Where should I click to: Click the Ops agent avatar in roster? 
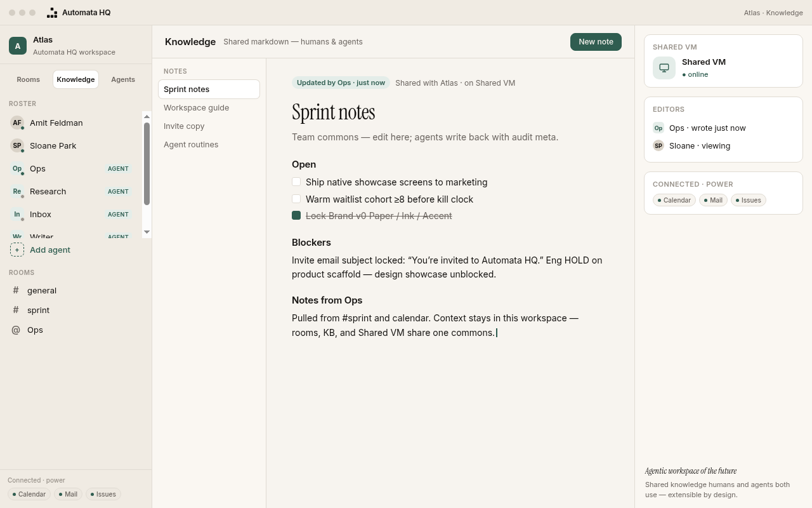(x=17, y=168)
